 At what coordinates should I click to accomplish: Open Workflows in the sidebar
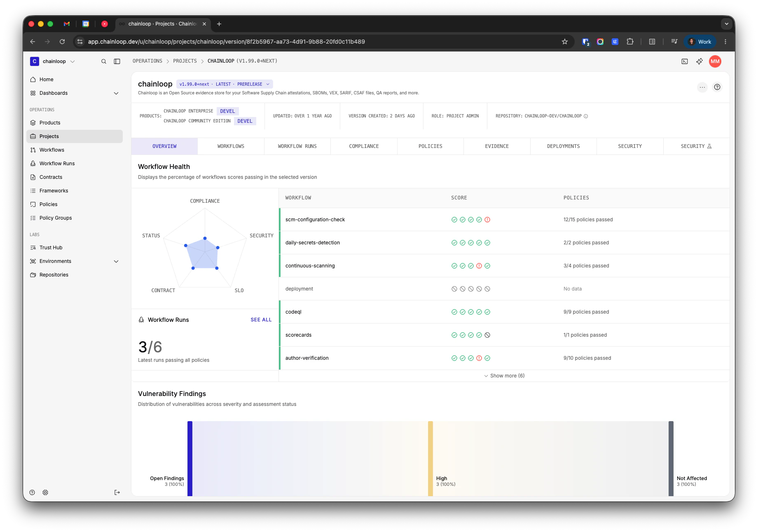tap(75, 150)
